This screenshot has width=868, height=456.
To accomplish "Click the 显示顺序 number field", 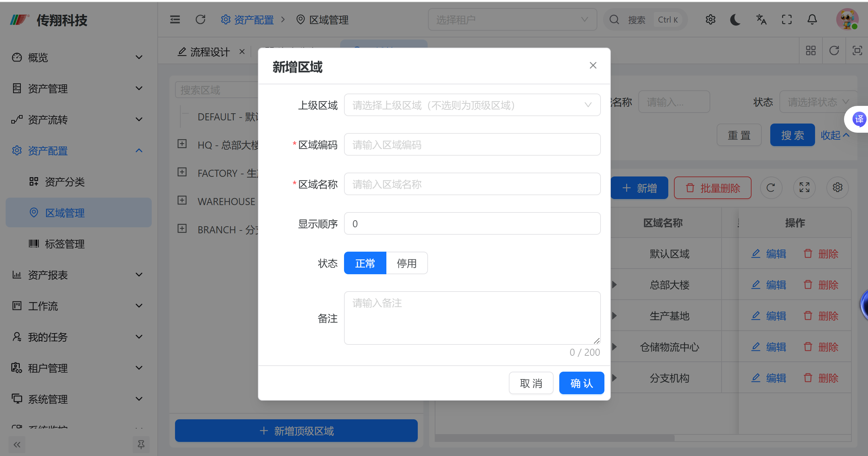I will [472, 224].
